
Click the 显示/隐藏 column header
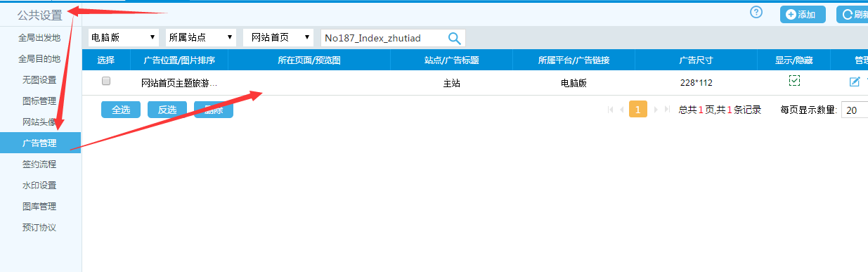(794, 60)
